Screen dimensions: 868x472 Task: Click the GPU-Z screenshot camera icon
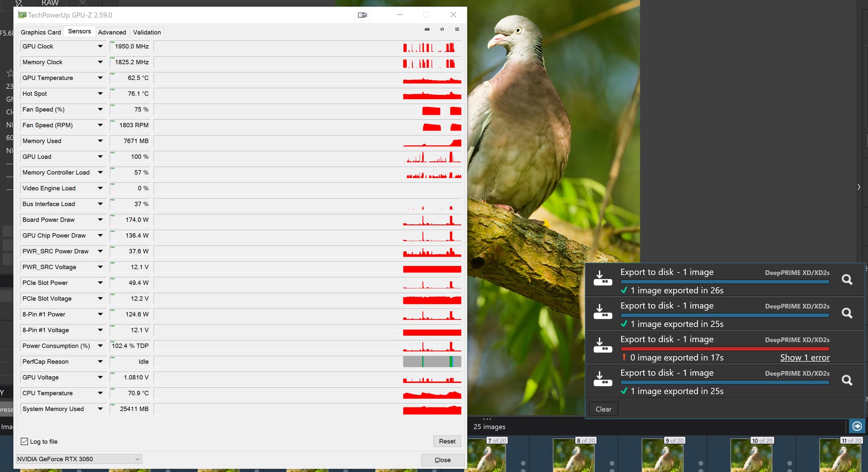[427, 29]
